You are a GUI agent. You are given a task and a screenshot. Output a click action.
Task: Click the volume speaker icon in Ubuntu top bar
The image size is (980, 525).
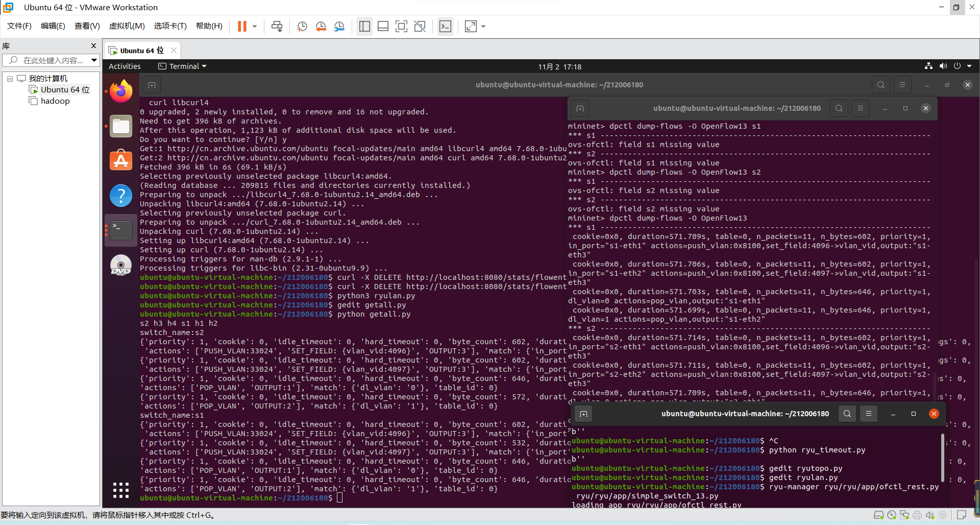pos(943,66)
